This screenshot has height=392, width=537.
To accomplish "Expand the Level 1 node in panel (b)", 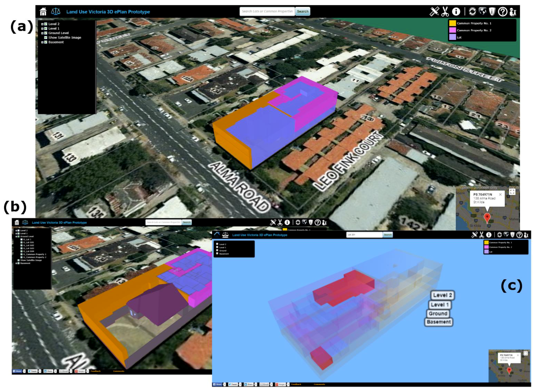I will click(x=16, y=233).
